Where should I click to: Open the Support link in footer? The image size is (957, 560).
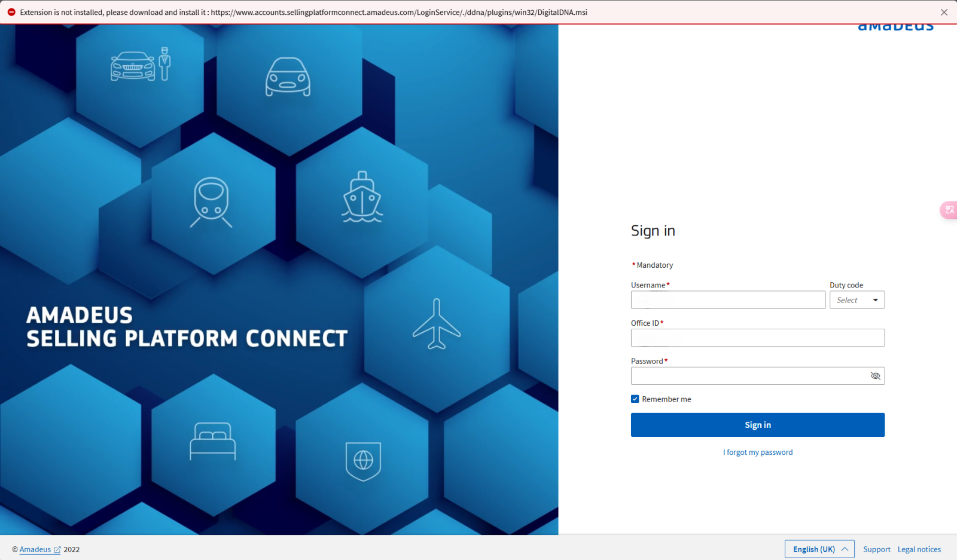pos(876,549)
